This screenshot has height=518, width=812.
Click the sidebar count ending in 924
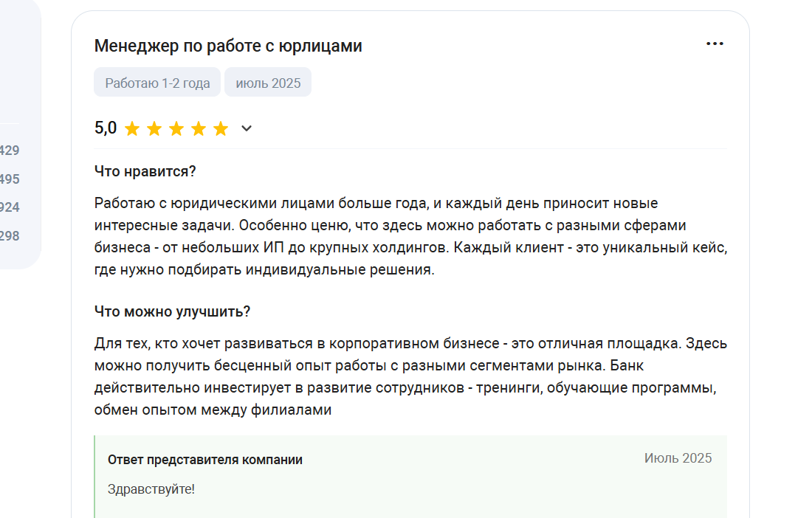pyautogui.click(x=10, y=207)
